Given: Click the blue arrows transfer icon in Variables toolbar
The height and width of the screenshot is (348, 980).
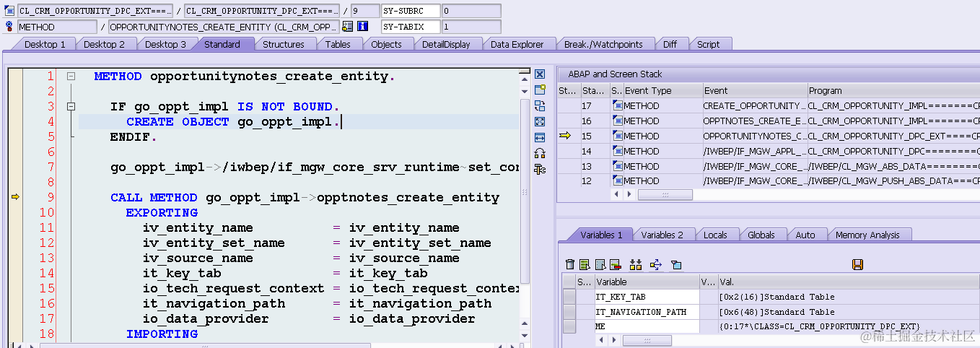Looking at the screenshot, I should 656,265.
